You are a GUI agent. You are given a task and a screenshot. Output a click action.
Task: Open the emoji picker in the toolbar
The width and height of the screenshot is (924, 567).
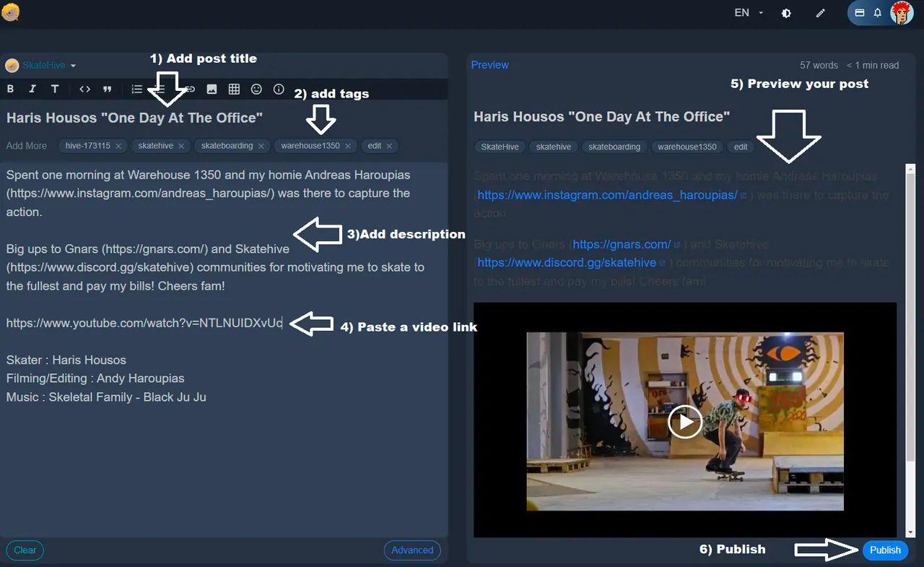coord(256,89)
